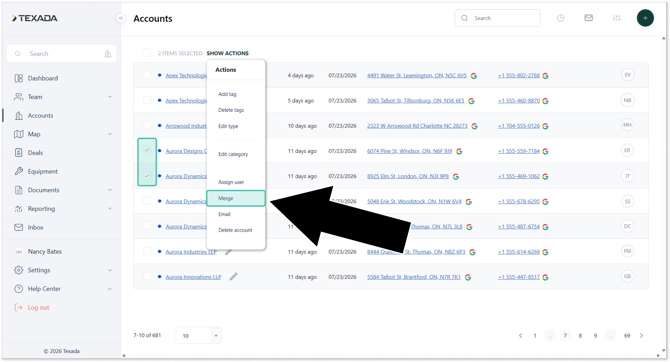Select Delete account in Actions menu
Screen dimensions: 670x362
[235, 230]
